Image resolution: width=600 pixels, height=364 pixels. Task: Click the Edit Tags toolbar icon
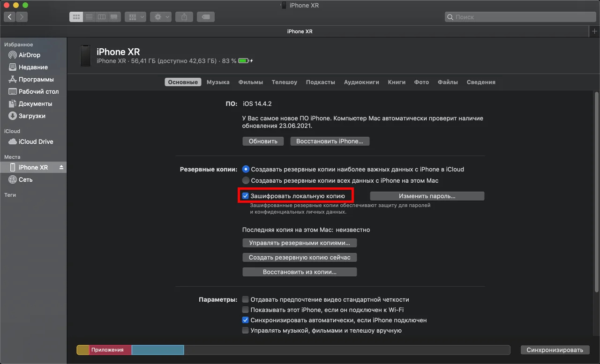pyautogui.click(x=206, y=17)
